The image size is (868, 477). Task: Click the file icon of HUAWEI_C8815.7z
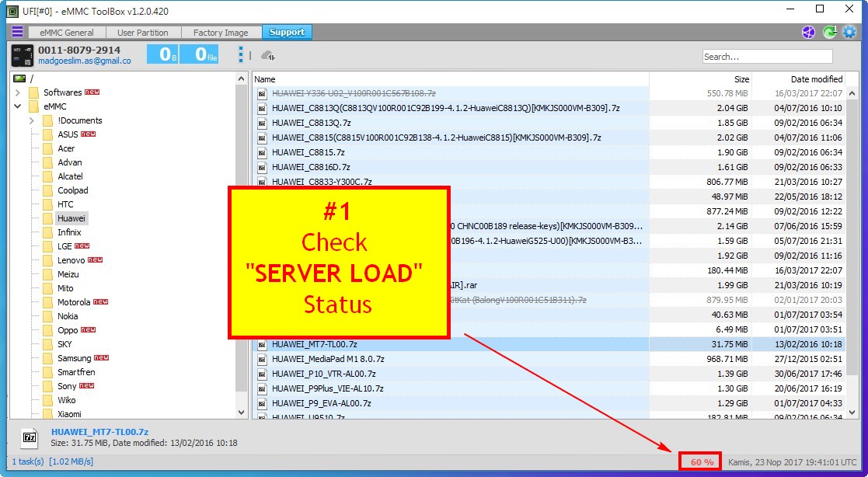pos(262,152)
